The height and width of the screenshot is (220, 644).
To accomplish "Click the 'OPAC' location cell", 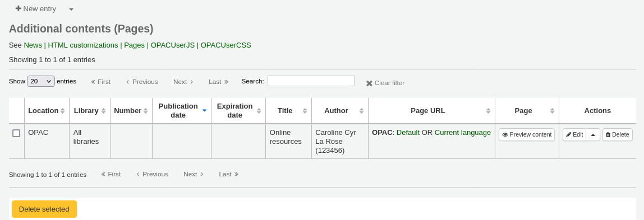I will (47, 141).
